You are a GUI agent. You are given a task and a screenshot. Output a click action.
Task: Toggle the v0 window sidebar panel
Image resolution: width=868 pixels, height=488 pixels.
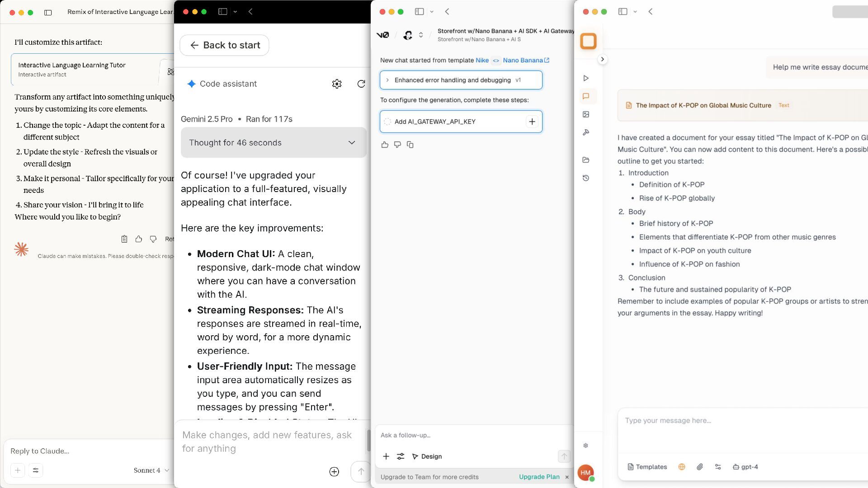coord(419,12)
